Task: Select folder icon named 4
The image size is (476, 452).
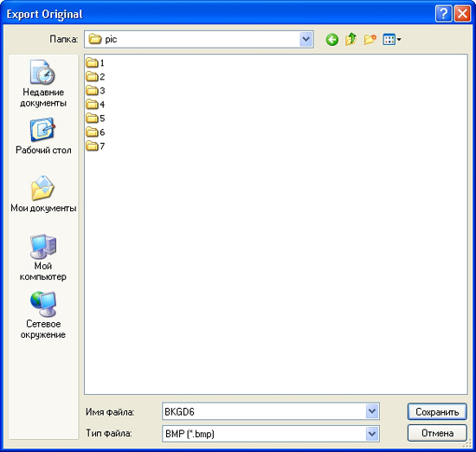Action: coord(92,104)
